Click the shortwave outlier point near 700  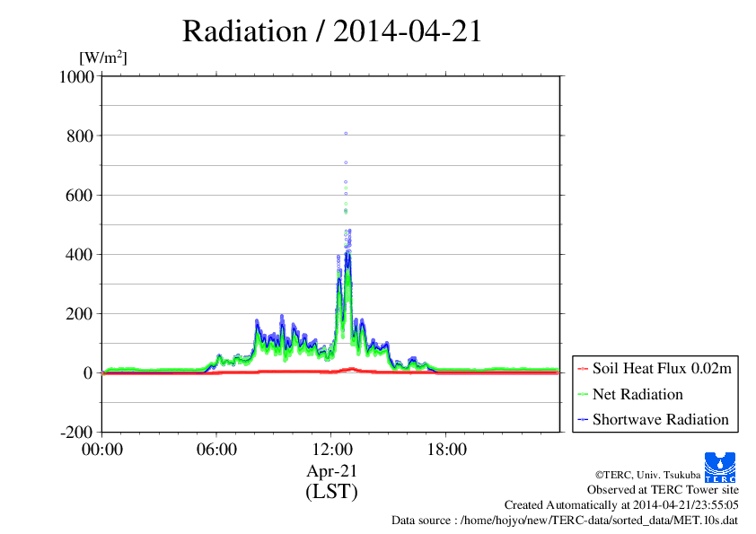click(346, 163)
